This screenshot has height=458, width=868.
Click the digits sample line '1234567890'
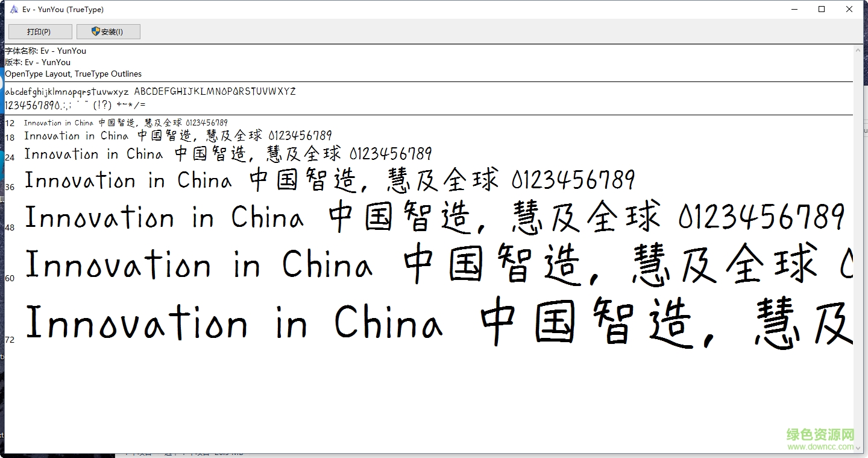click(33, 105)
